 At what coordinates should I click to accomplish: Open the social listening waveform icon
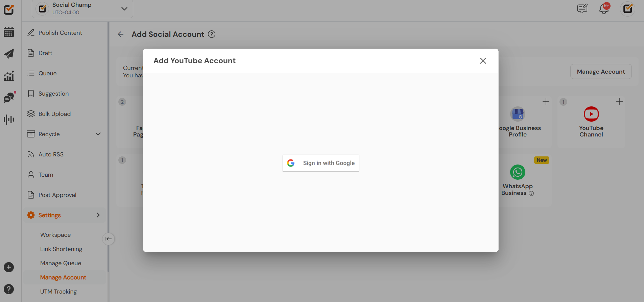9,120
